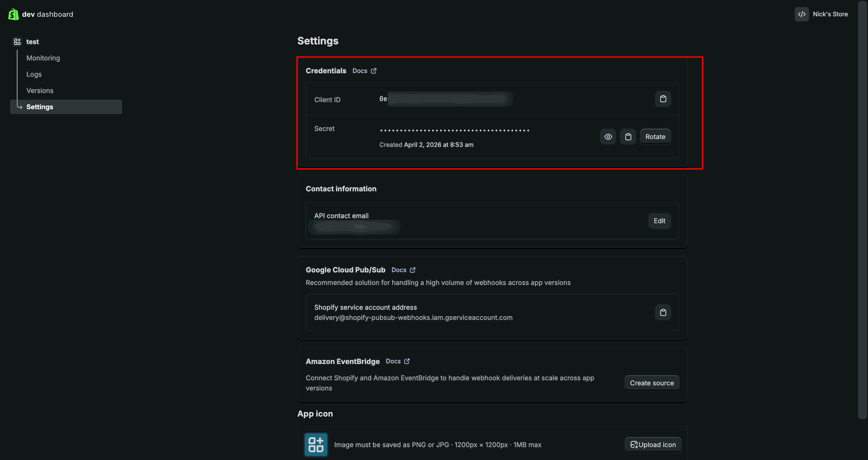Click the test app grid icon

tap(17, 42)
